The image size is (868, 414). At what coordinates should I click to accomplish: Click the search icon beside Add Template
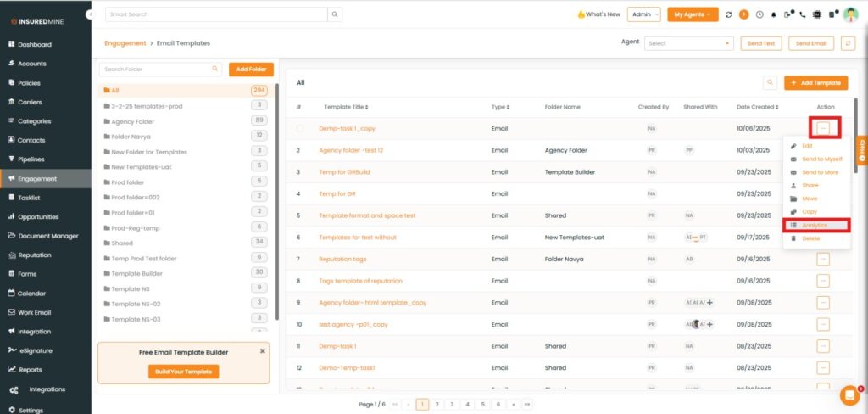pyautogui.click(x=770, y=82)
